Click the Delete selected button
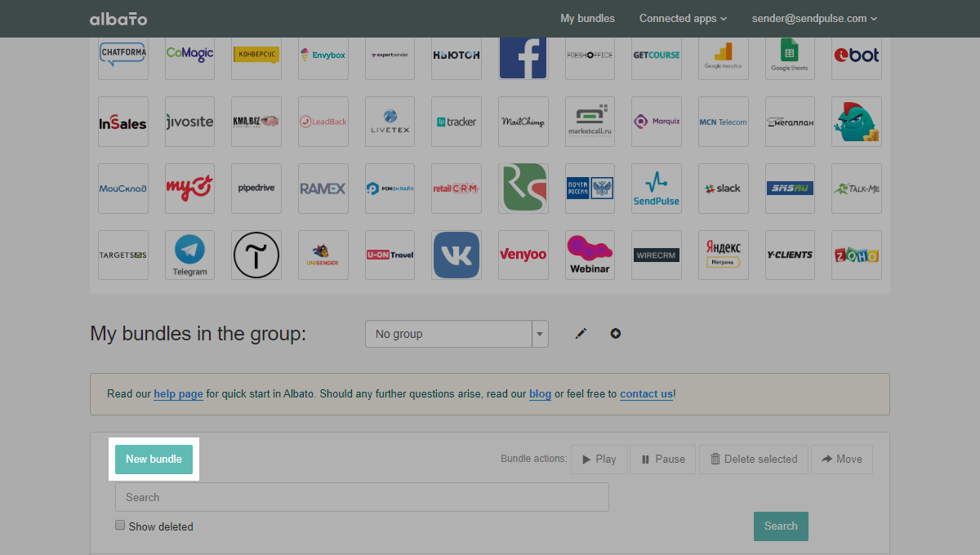 [754, 459]
